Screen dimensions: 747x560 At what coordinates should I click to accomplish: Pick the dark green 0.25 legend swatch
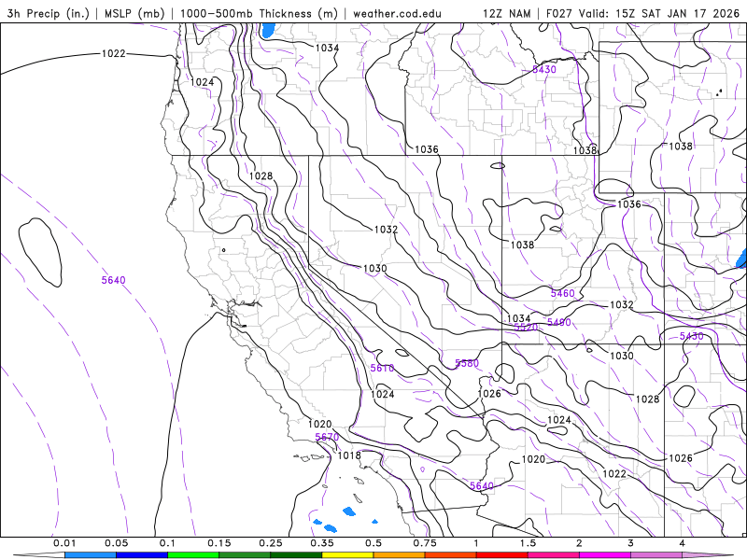[x=296, y=555]
